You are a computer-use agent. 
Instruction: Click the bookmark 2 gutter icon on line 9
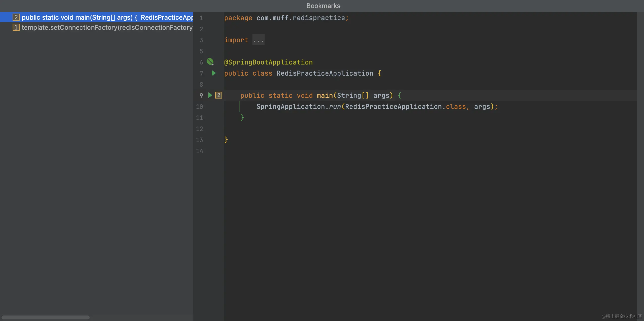[218, 95]
